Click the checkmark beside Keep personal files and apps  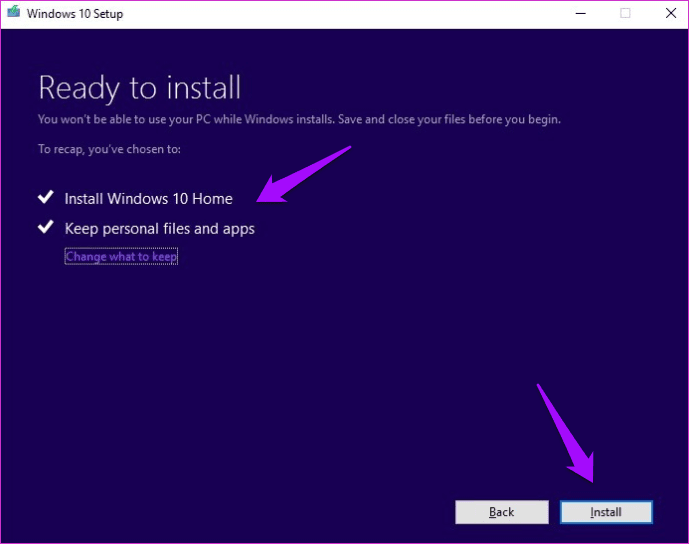[x=46, y=227]
